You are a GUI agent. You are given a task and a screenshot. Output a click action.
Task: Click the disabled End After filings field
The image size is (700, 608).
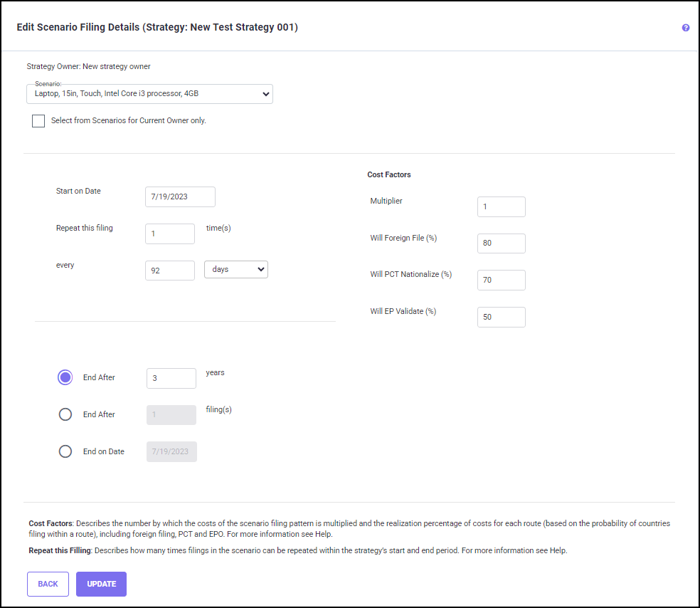(x=171, y=415)
